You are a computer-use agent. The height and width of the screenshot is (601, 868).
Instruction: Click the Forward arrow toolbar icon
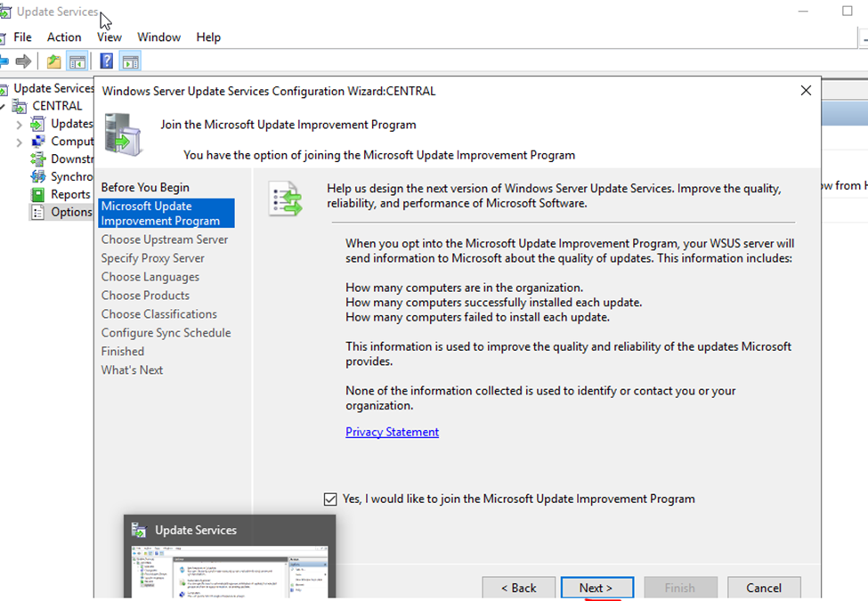coord(23,61)
